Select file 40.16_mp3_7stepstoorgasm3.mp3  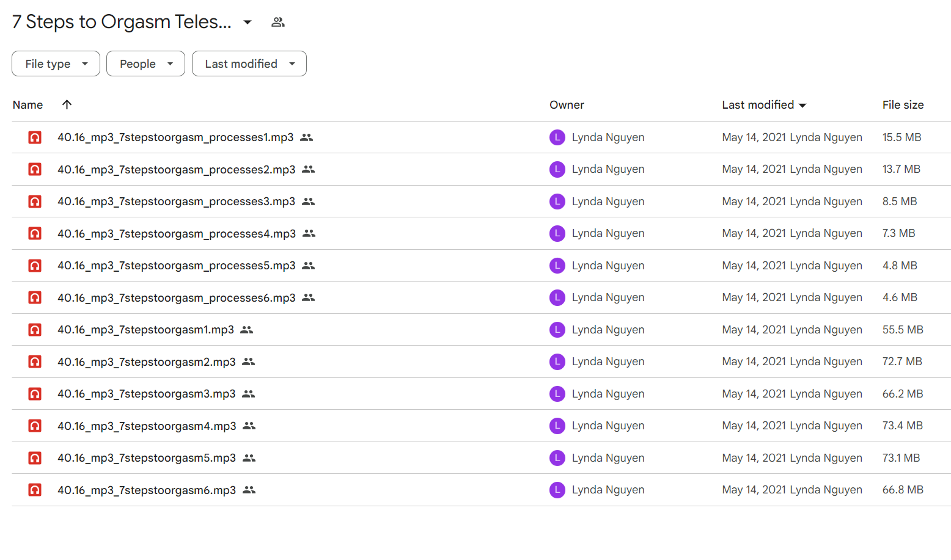click(x=147, y=394)
